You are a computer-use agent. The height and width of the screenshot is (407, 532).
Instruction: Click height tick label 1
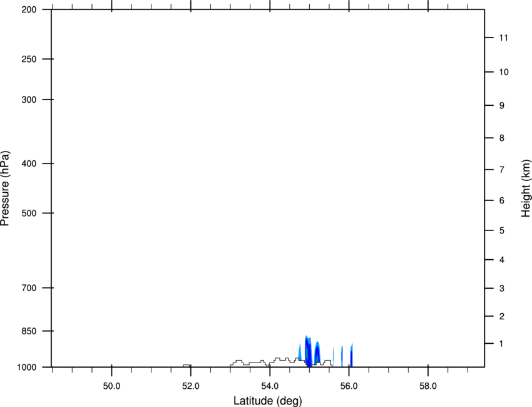pyautogui.click(x=501, y=344)
